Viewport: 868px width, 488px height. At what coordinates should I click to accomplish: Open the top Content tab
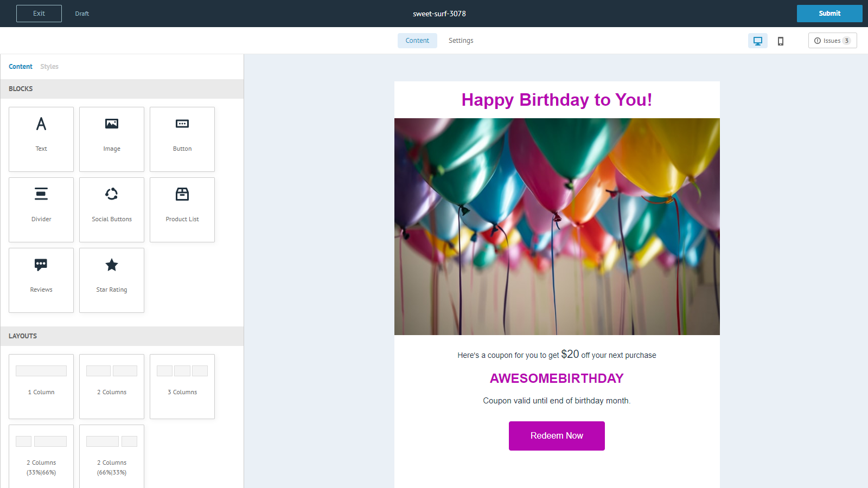pyautogui.click(x=417, y=41)
